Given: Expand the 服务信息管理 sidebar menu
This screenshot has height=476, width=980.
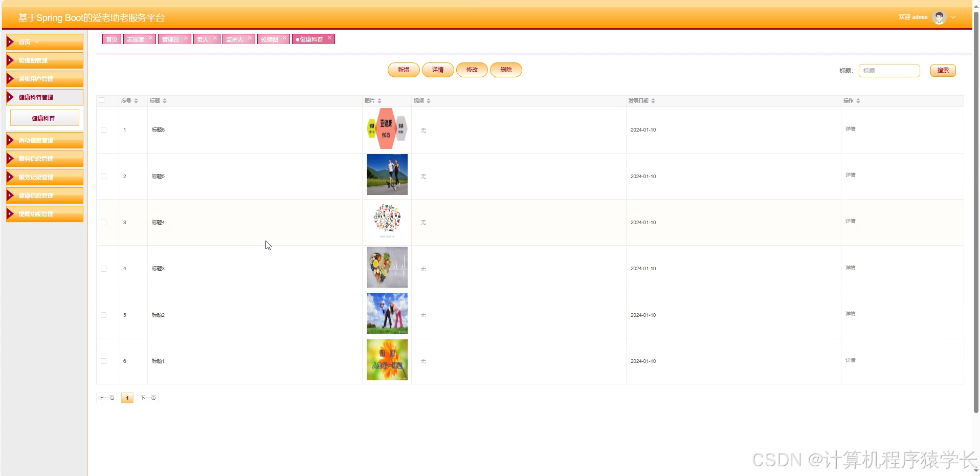Looking at the screenshot, I should 44,159.
